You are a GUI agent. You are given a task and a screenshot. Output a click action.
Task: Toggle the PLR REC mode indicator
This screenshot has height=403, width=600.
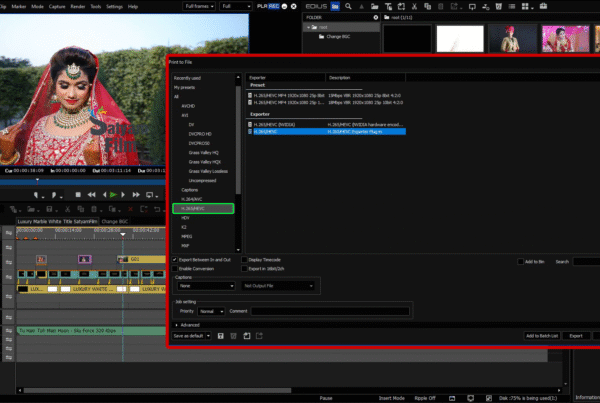point(268,6)
